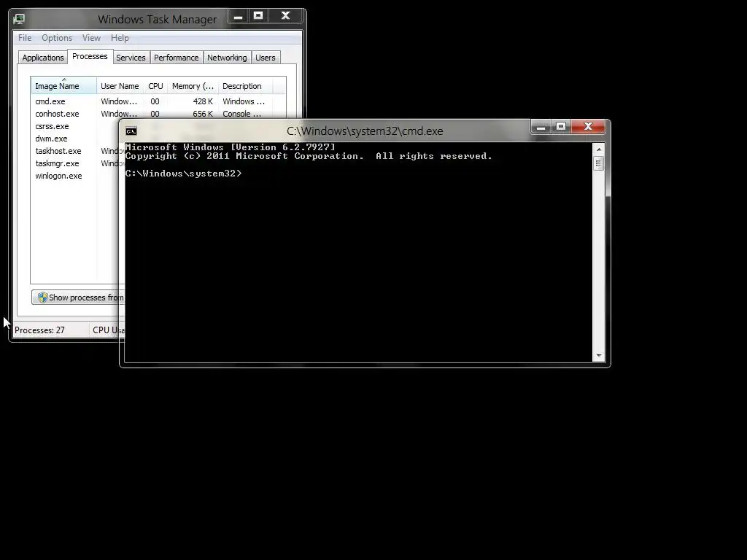
Task: Close the cmd.exe command prompt window
Action: [x=589, y=127]
